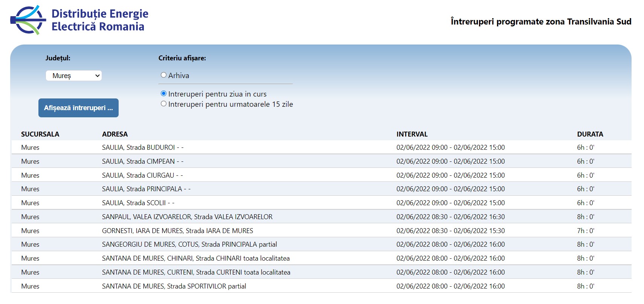644x304 pixels.
Task: Click the DURATA column header
Action: pyautogui.click(x=590, y=134)
